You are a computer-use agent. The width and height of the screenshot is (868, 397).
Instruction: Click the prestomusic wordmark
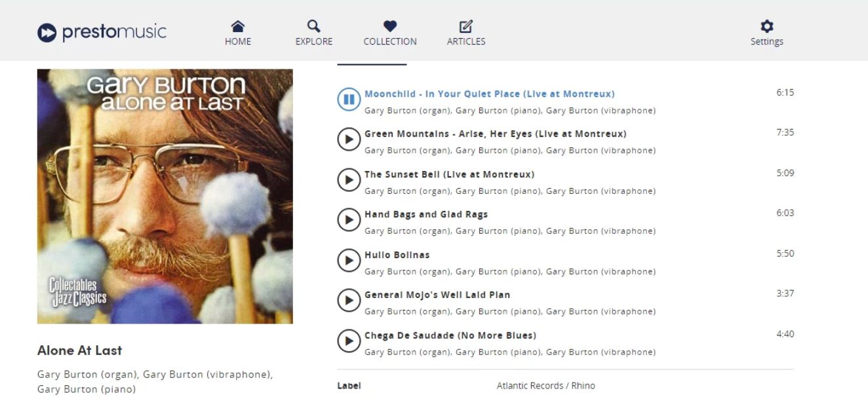114,32
